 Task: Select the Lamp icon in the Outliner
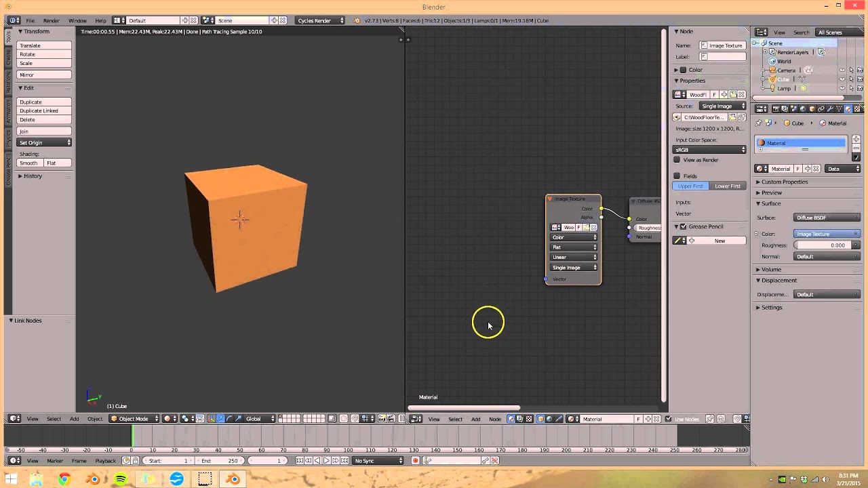[x=772, y=88]
